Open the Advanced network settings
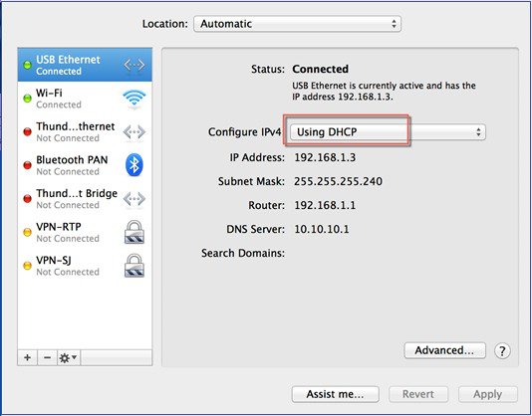This screenshot has height=416, width=532. click(444, 350)
